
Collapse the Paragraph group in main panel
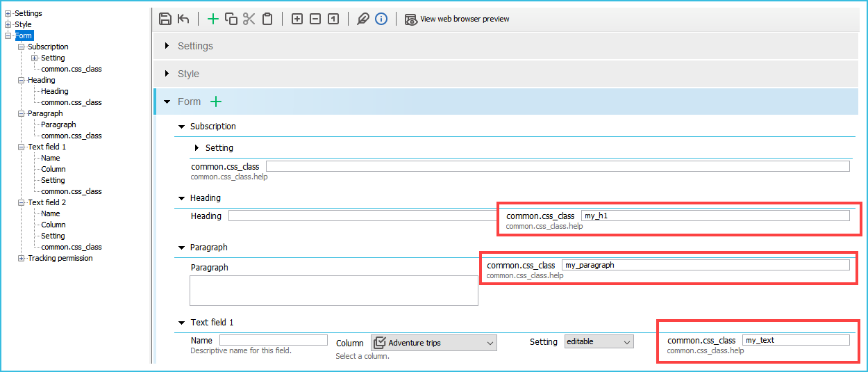coord(182,248)
